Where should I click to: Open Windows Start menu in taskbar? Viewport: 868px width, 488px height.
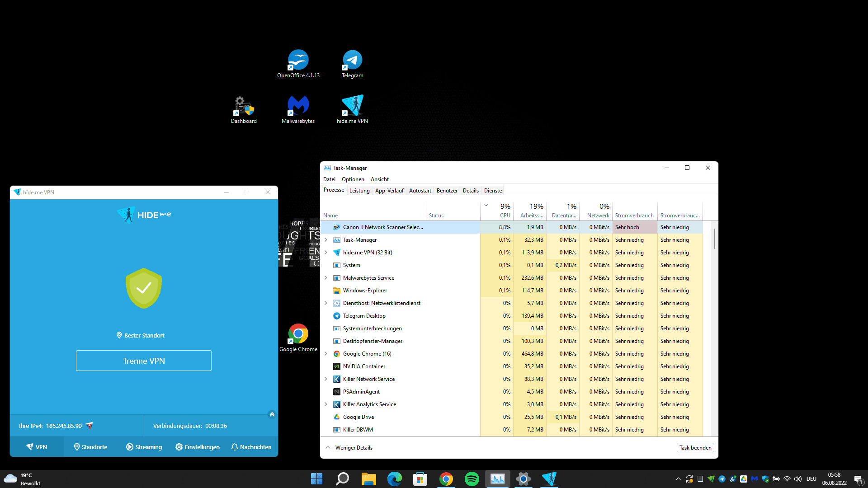coord(316,479)
